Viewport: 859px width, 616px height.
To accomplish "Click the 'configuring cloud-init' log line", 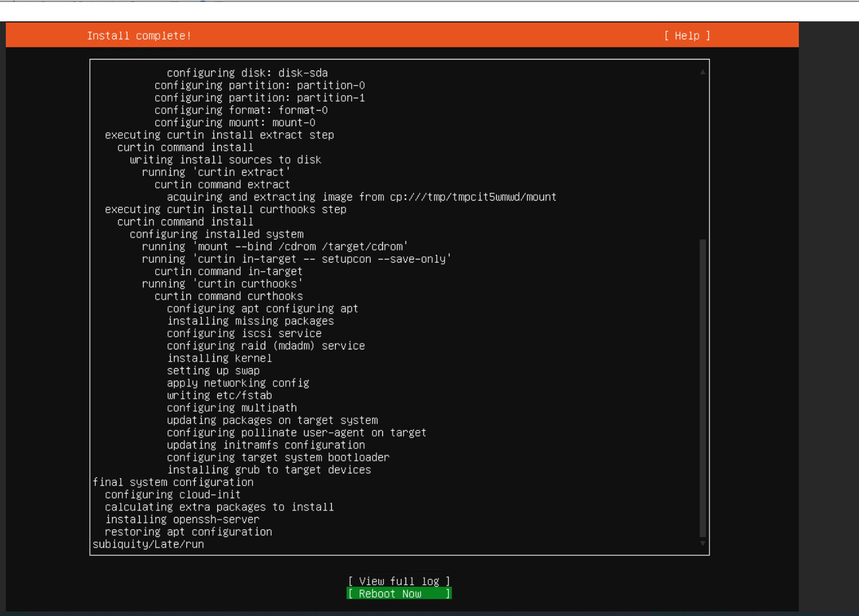I will tap(173, 495).
